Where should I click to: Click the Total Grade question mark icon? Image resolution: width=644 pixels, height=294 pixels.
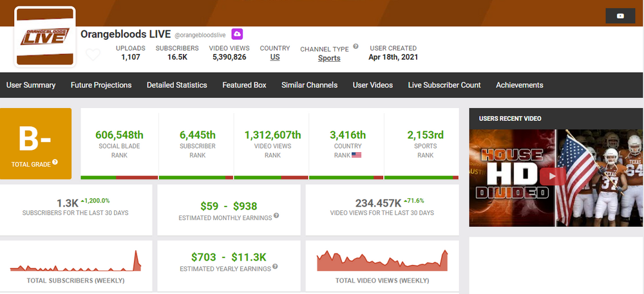point(55,161)
